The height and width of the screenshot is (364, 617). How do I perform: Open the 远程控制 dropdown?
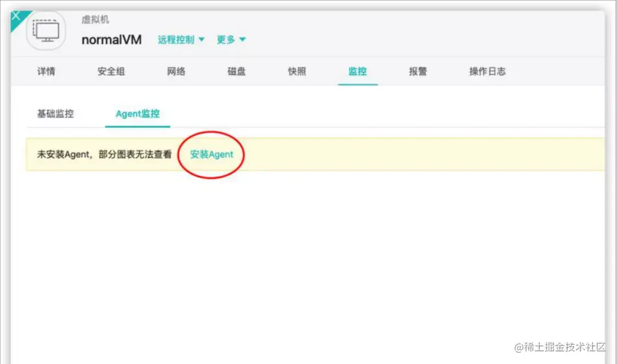[x=181, y=40]
